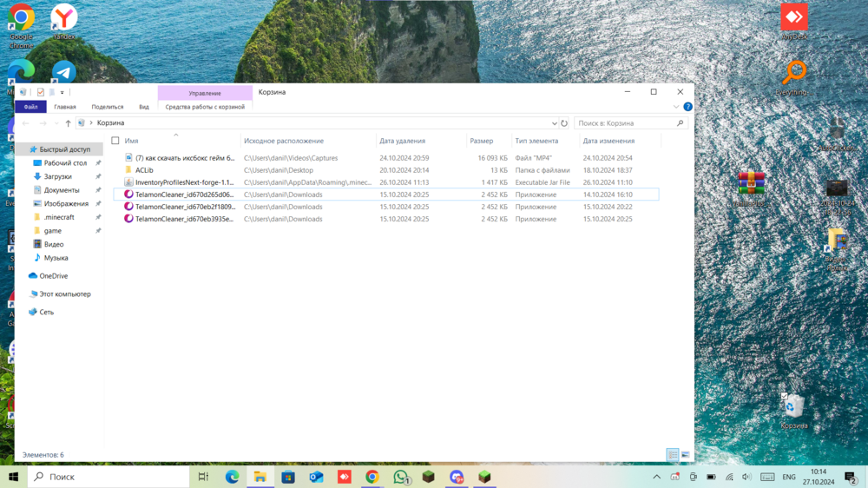Click the Wi-Fi network tray icon
Image resolution: width=868 pixels, height=488 pixels.
click(729, 477)
